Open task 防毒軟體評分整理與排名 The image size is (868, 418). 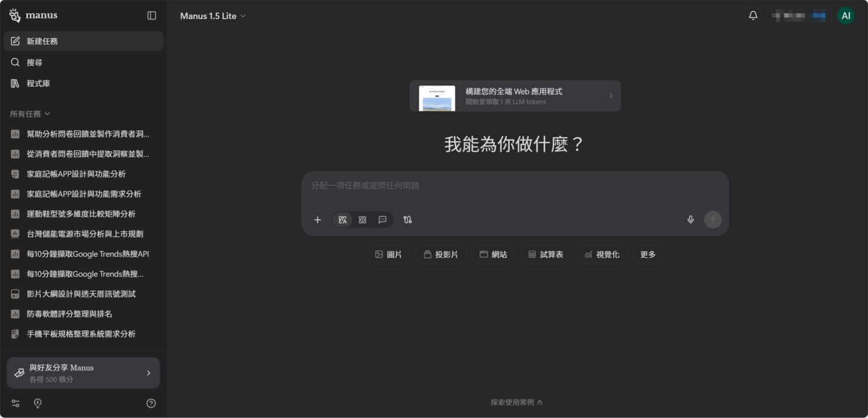click(x=83, y=314)
